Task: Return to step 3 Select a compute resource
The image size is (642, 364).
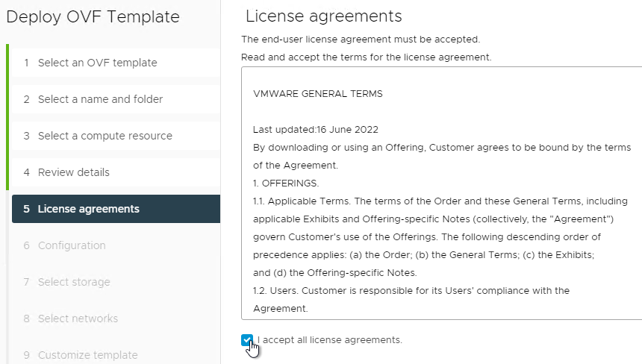Action: click(x=116, y=136)
